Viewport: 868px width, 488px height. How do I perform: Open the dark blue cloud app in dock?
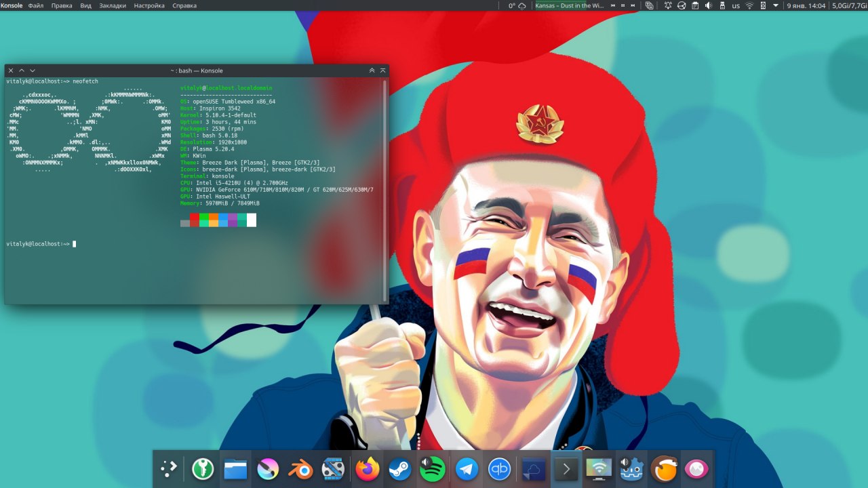point(534,469)
